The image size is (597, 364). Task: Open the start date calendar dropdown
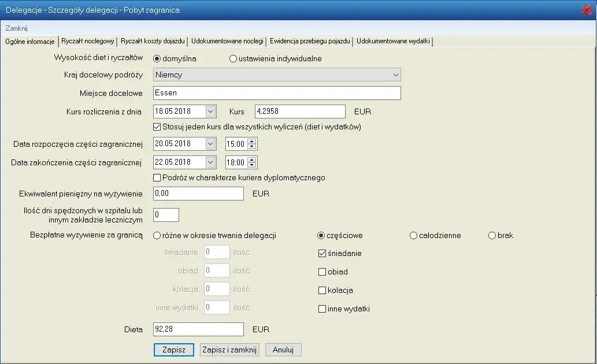click(x=210, y=144)
